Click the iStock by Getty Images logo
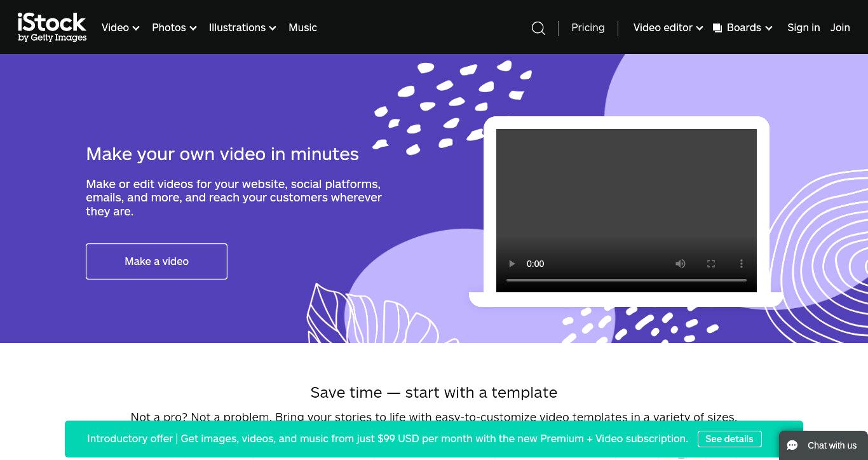 pos(52,27)
